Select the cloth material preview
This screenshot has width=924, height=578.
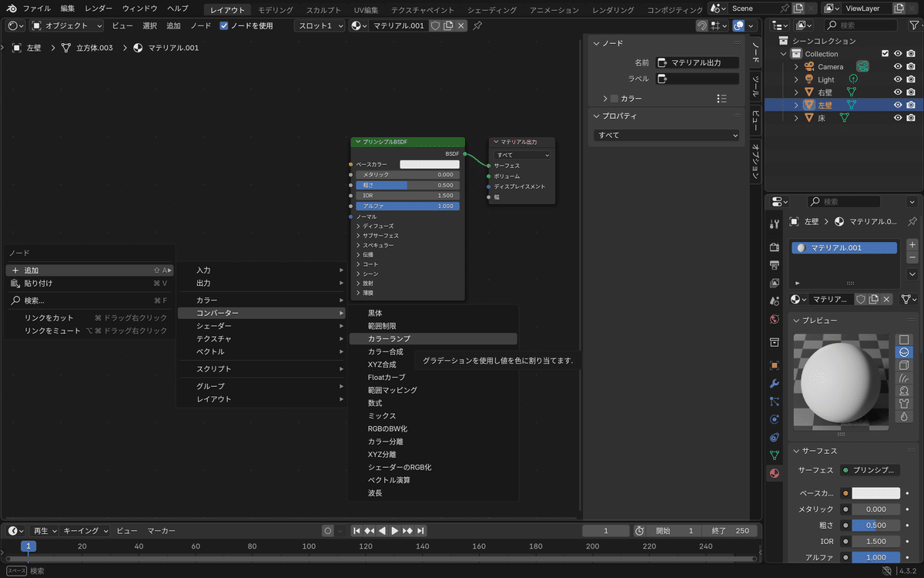(904, 404)
